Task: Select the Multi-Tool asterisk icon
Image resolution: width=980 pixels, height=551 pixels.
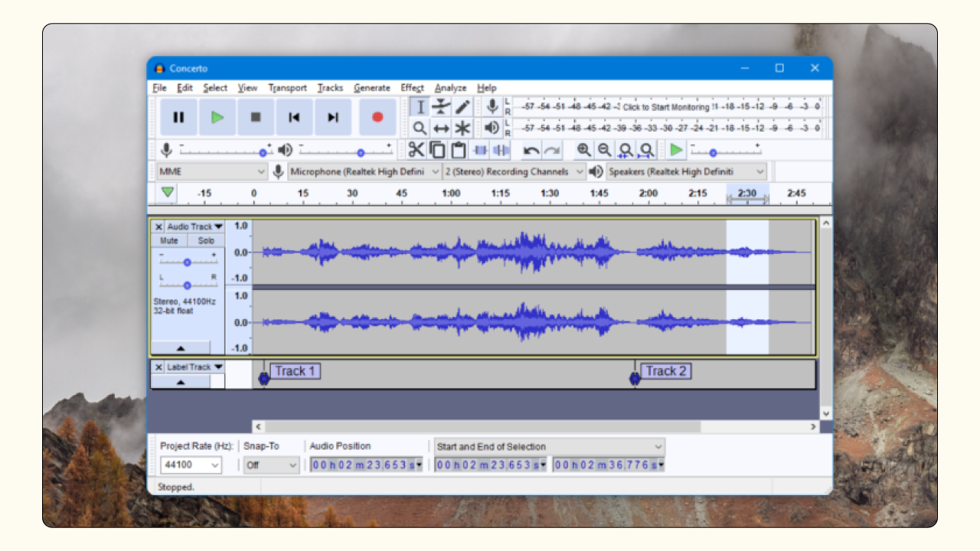Action: click(462, 128)
